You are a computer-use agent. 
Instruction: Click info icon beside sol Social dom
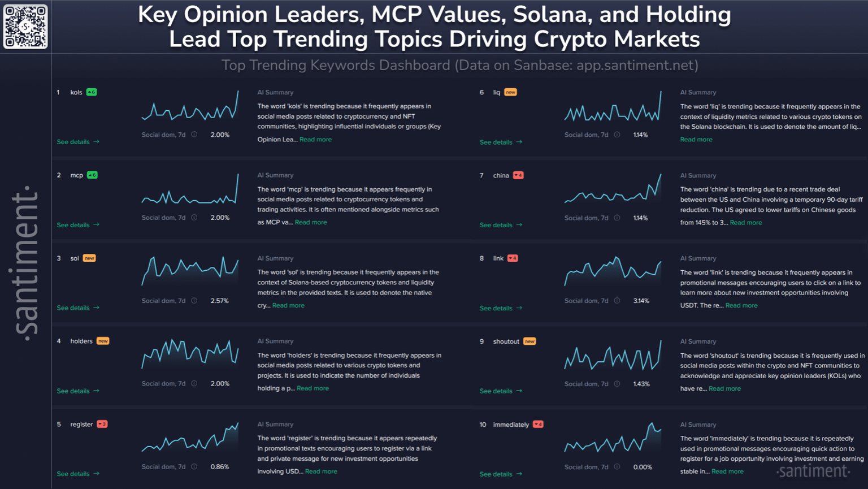click(x=194, y=301)
